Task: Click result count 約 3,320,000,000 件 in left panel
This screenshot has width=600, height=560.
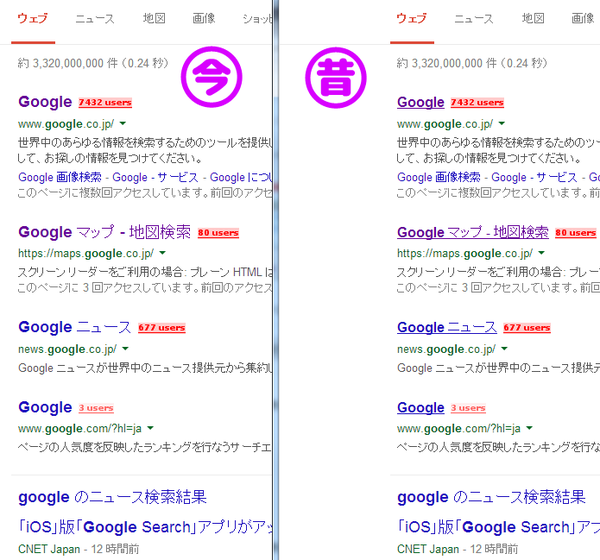Action: pos(68,63)
